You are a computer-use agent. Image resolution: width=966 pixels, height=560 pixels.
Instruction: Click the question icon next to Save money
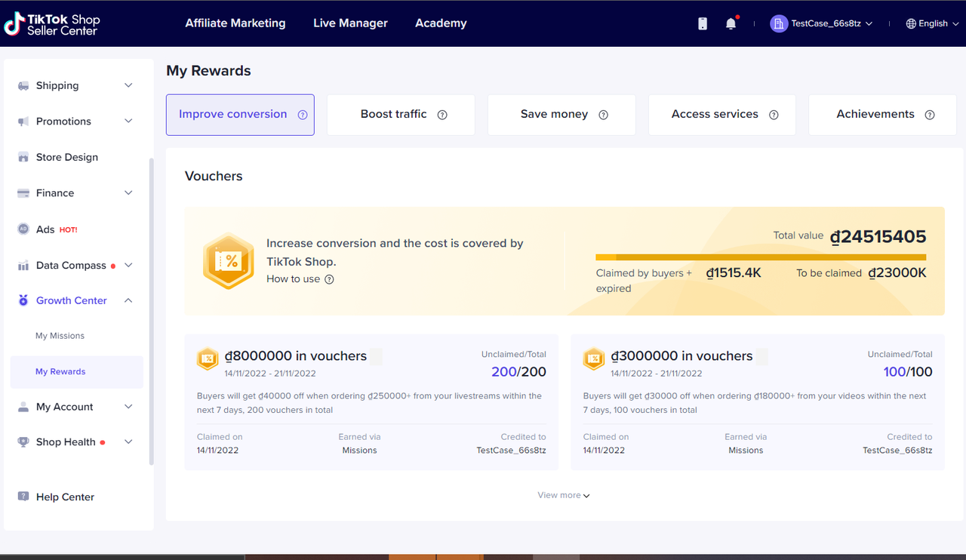click(x=603, y=115)
